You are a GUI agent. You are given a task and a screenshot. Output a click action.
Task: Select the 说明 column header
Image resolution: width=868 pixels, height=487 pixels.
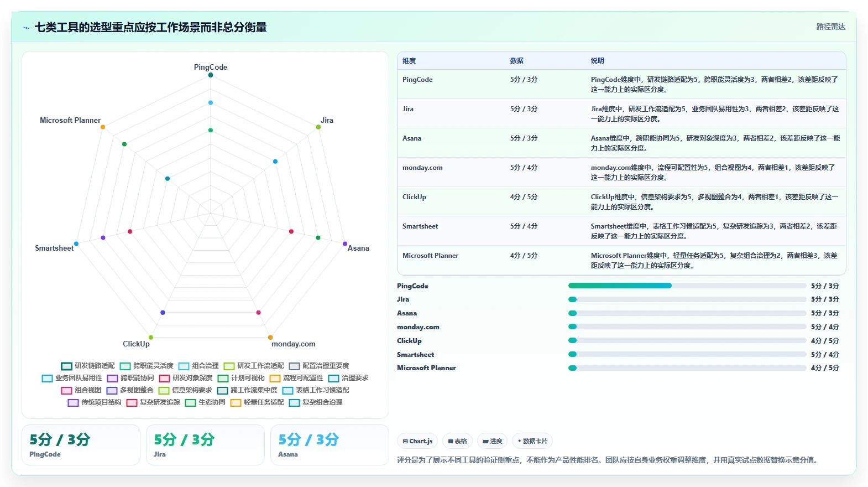click(598, 61)
